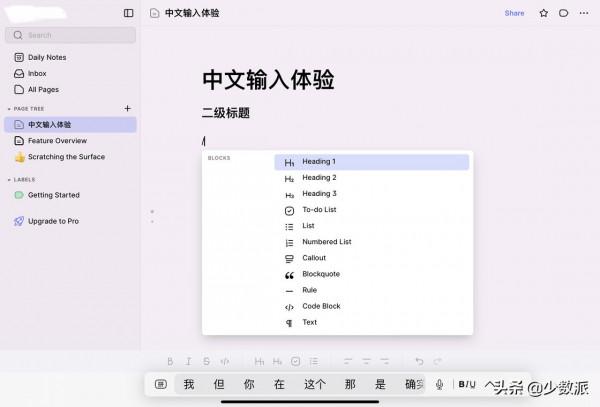The height and width of the screenshot is (407, 600).
Task: Click the H3 icon in blocks menu
Action: [x=289, y=195]
